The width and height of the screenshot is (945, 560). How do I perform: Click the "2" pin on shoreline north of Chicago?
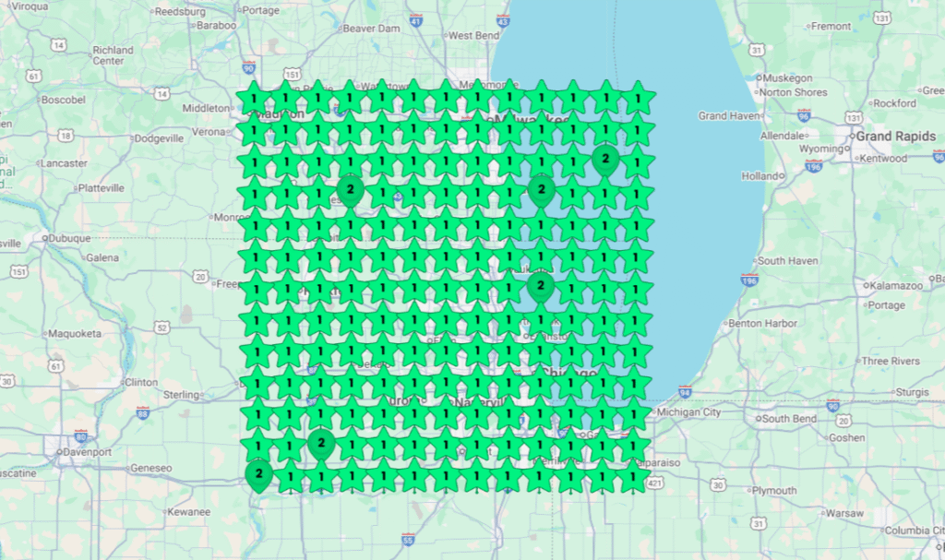[541, 287]
